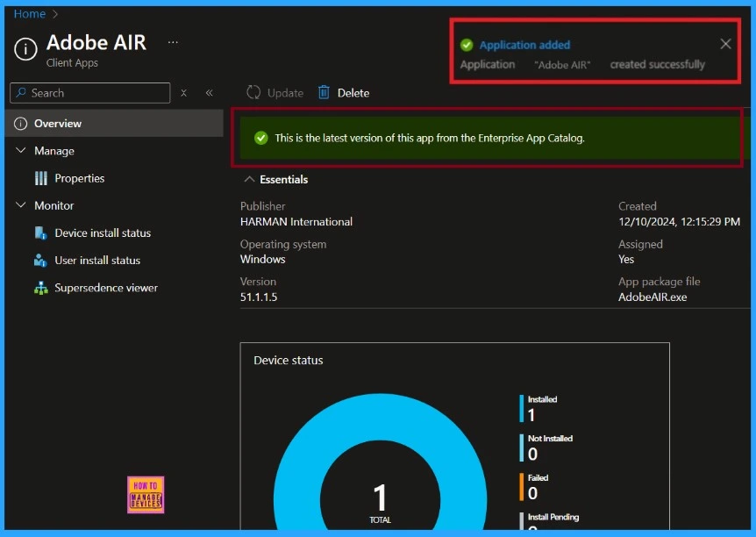This screenshot has width=756, height=537.
Task: Open Supersedence viewer
Action: [106, 288]
